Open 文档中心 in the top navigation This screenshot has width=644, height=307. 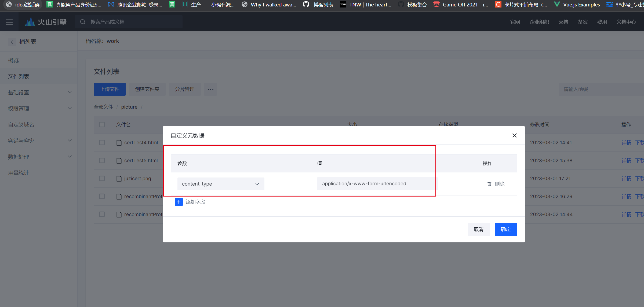point(626,22)
